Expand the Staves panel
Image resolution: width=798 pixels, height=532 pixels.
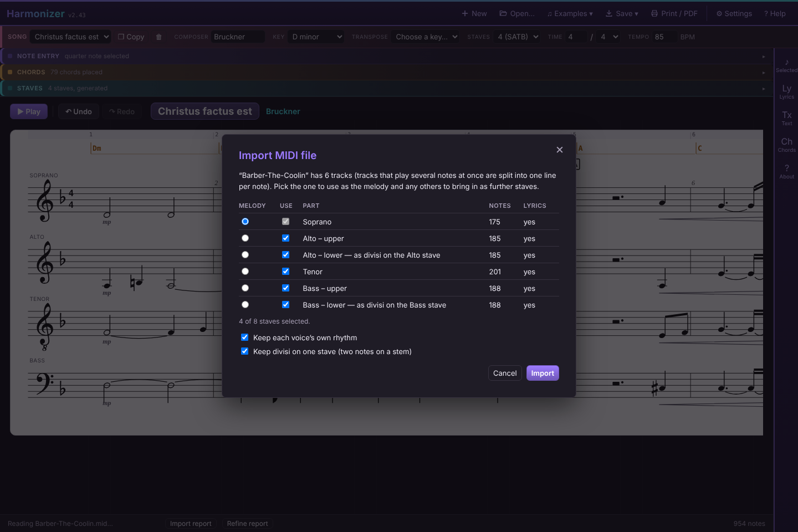click(x=387, y=88)
